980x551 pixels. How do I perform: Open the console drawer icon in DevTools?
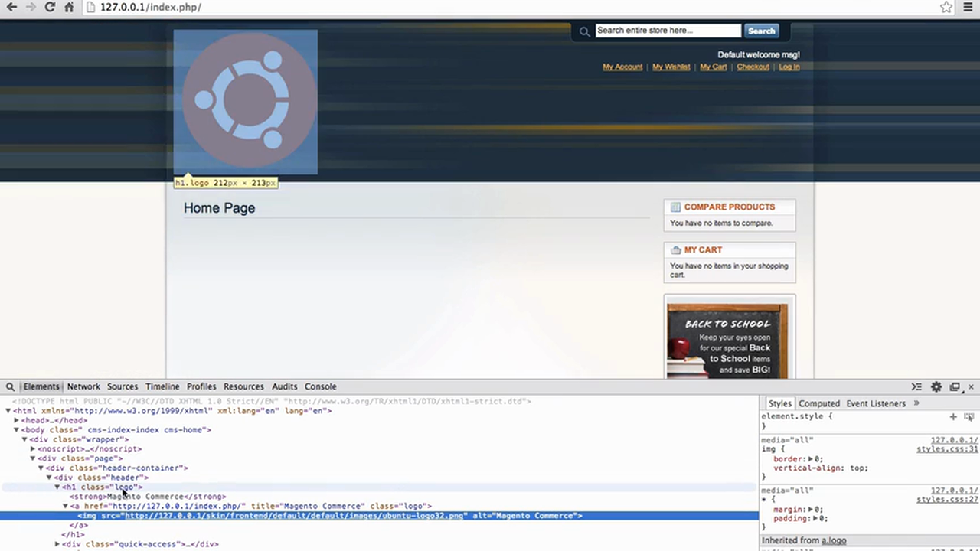916,386
